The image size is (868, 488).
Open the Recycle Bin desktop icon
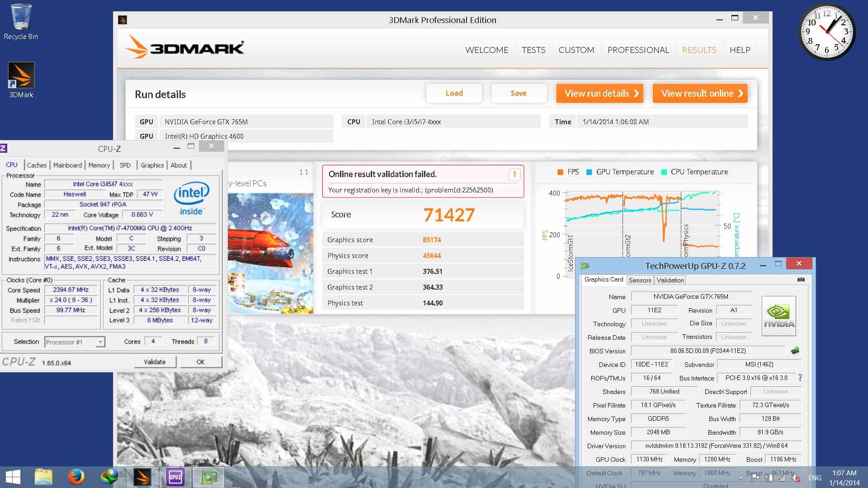[21, 22]
